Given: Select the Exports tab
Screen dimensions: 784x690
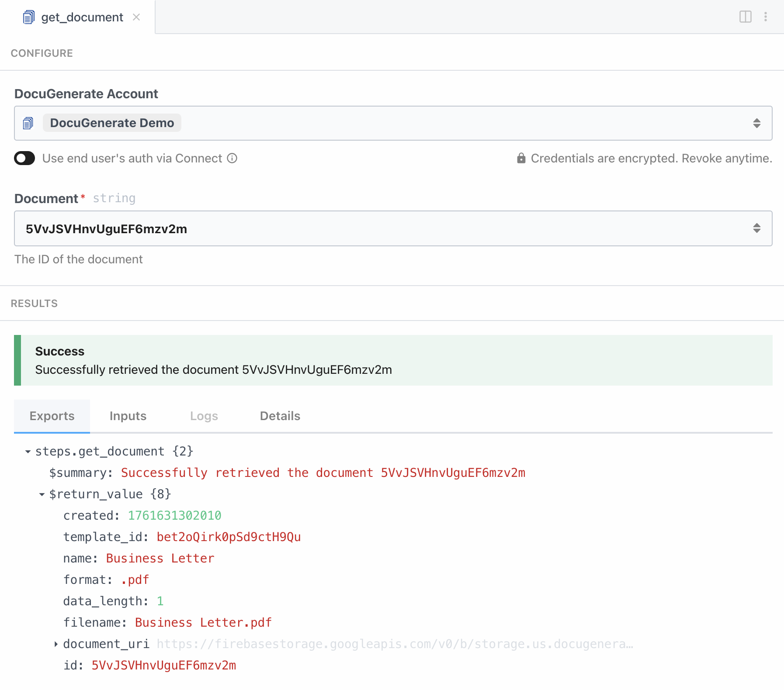Looking at the screenshot, I should 52,416.
